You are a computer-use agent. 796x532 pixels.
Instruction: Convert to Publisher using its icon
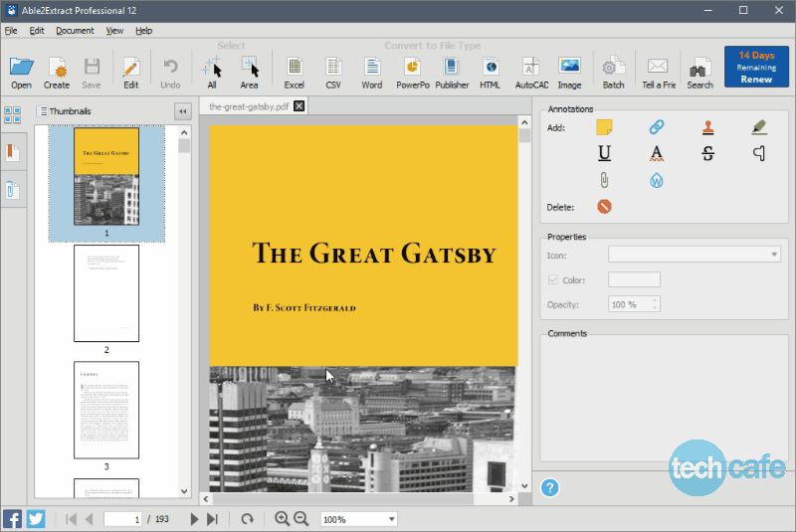pyautogui.click(x=452, y=73)
